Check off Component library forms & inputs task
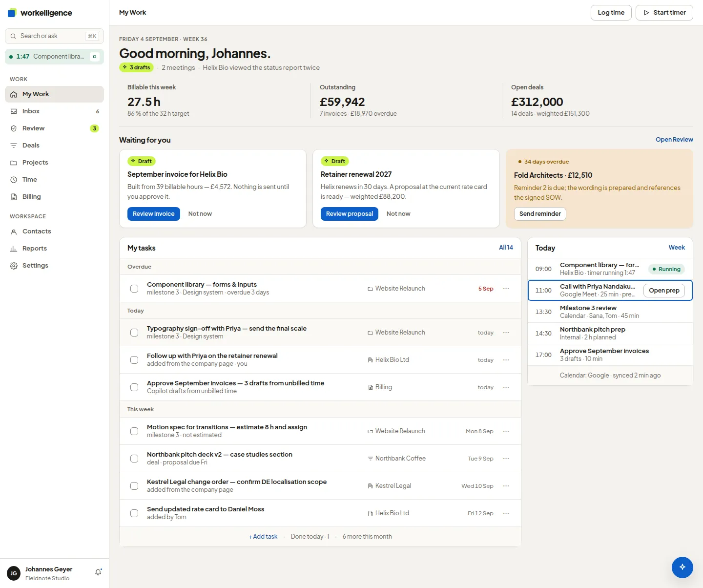 click(134, 289)
